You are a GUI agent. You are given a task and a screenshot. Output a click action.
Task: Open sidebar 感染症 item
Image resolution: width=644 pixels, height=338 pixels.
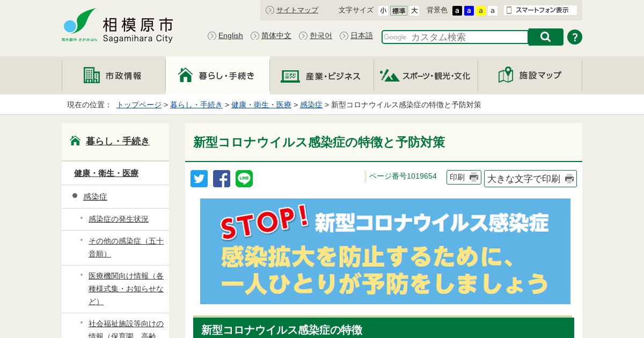pos(95,197)
